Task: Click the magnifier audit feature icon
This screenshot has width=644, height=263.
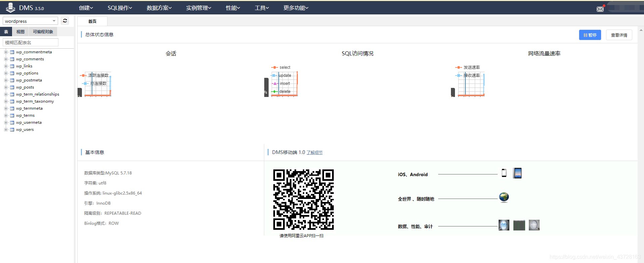Action: tap(534, 225)
